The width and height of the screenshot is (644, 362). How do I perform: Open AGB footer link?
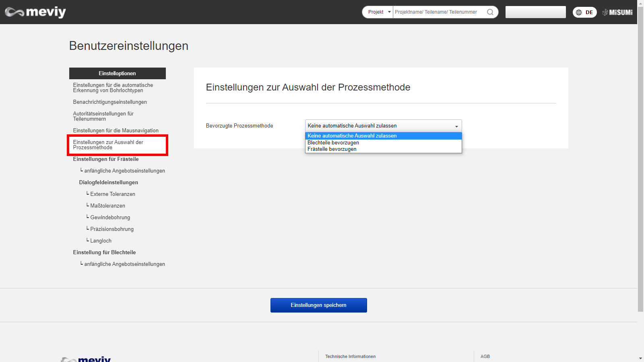[485, 356]
